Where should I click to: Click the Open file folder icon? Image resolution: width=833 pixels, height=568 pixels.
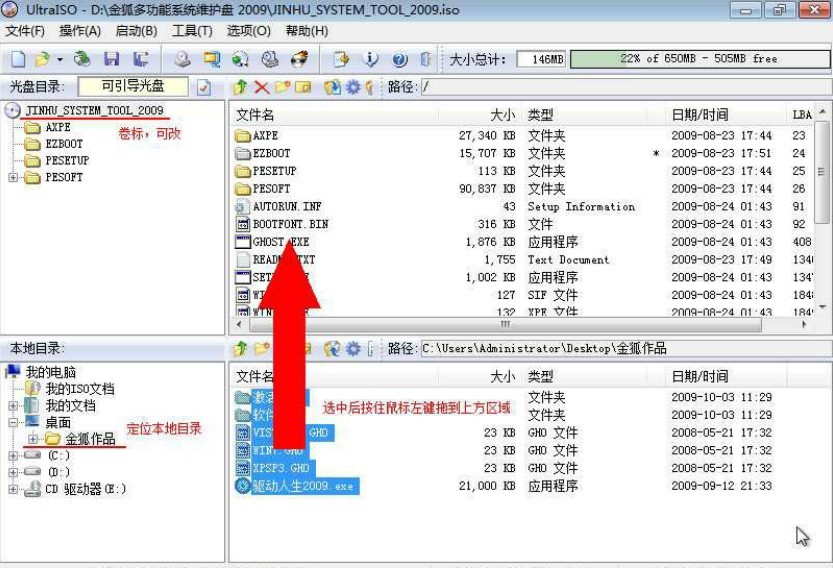42,59
